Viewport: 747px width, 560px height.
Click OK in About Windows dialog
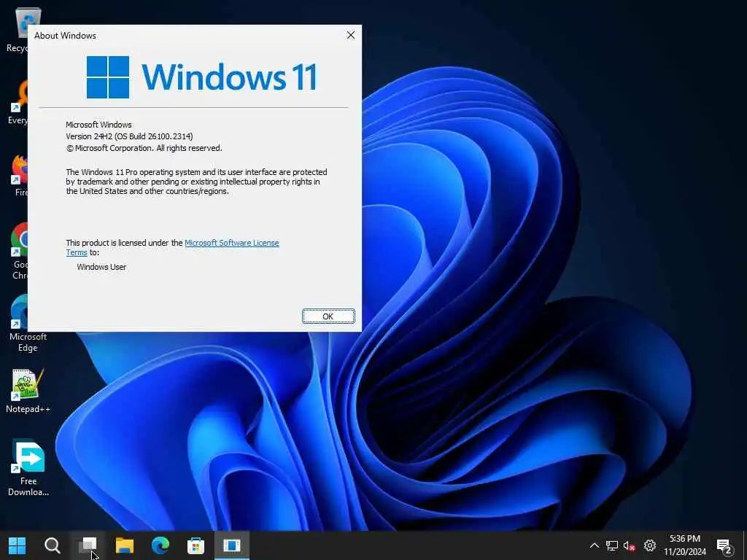coord(328,316)
